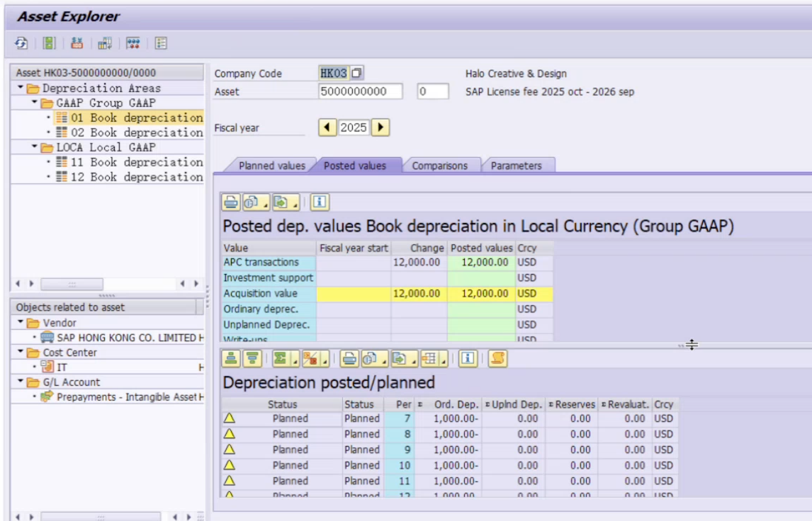Open the Parameters tab
This screenshot has width=812, height=521.
[x=516, y=166]
